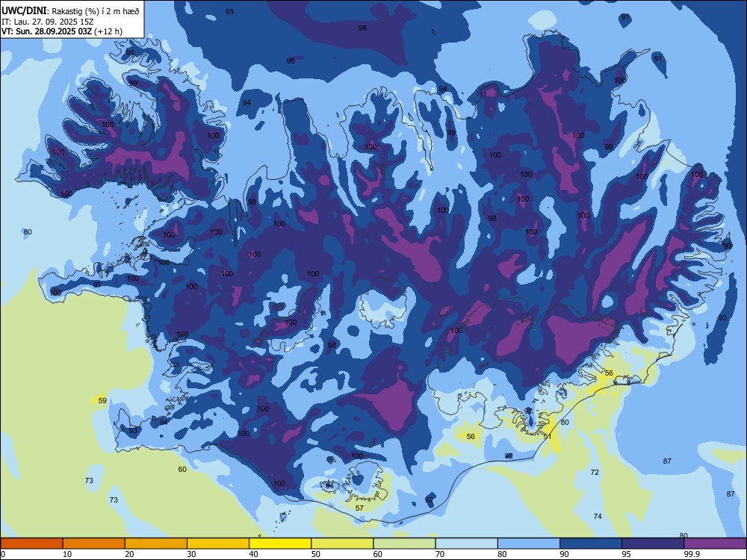
Task: Click the dark orange 0–10 legend swatch
Action: (x=31, y=544)
